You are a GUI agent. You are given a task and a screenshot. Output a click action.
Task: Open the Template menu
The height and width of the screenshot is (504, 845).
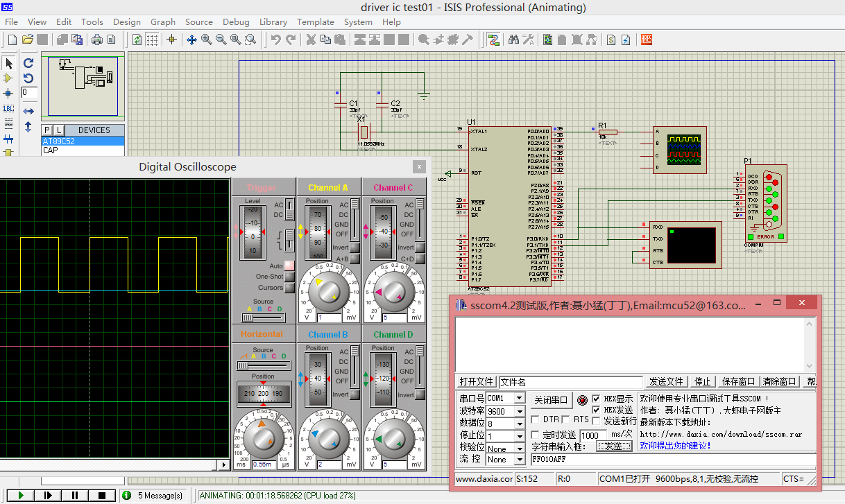coord(316,22)
